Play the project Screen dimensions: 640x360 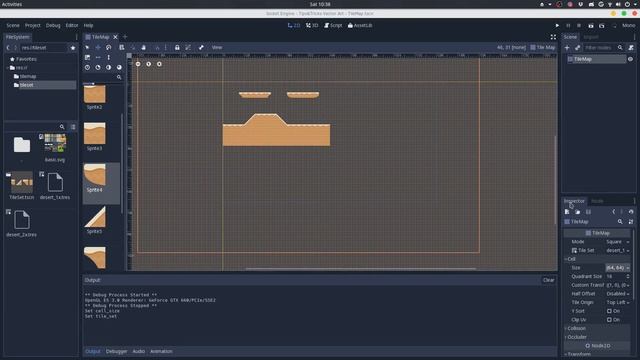pos(557,25)
